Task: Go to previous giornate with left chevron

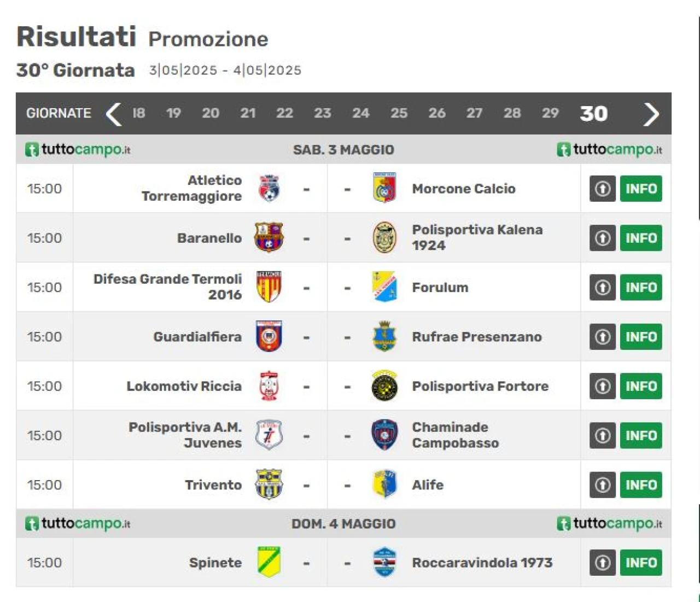Action: pyautogui.click(x=113, y=114)
